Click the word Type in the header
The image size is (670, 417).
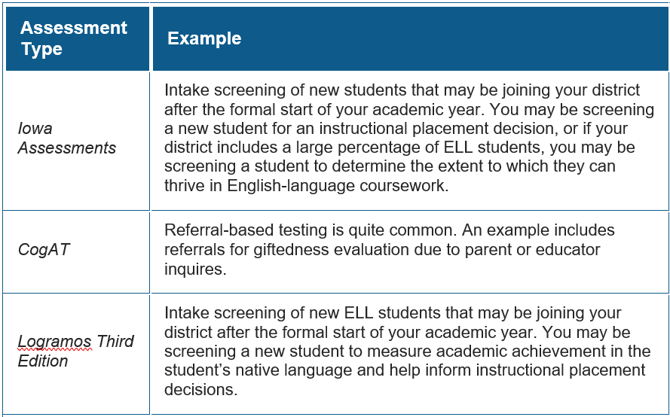(42, 49)
